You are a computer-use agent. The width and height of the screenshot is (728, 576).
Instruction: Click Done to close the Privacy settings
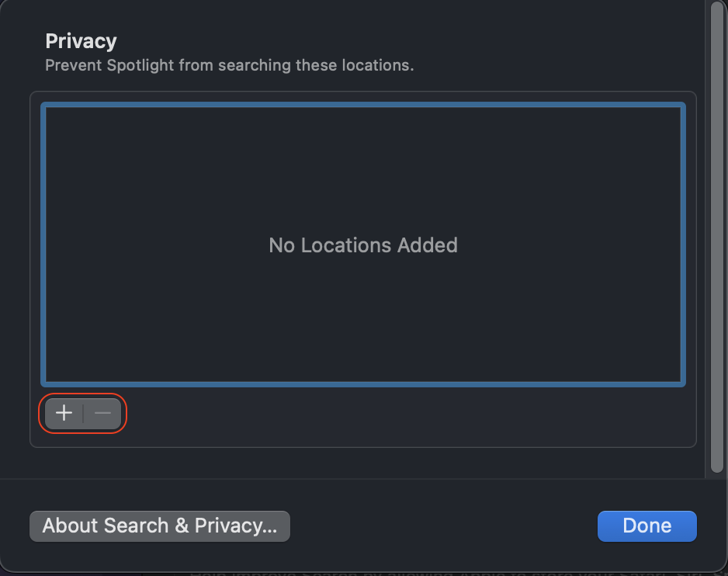(647, 526)
